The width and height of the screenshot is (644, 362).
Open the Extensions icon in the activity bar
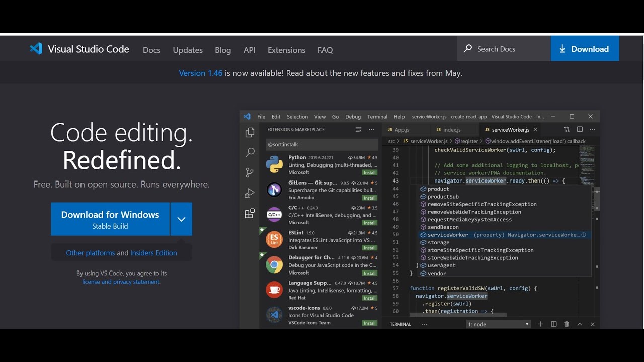250,213
